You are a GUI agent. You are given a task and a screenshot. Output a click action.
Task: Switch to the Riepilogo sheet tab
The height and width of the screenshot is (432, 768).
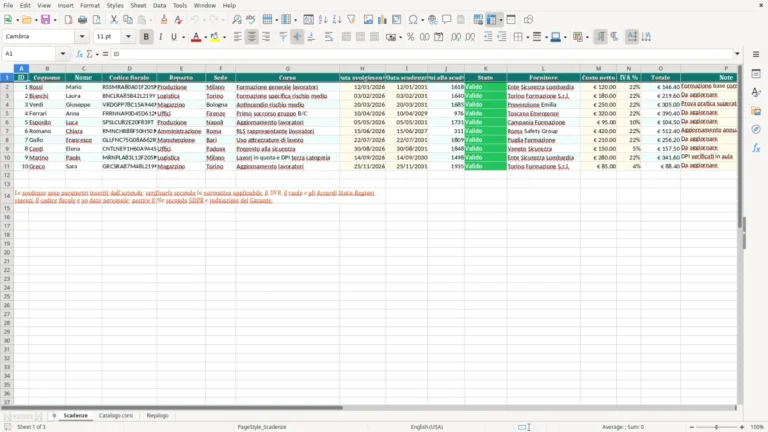coord(158,415)
